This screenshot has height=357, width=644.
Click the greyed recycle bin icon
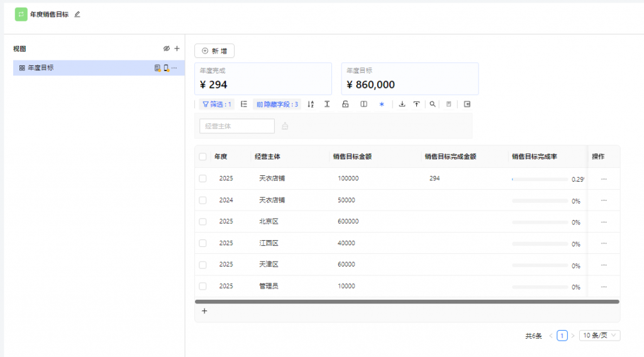[x=449, y=104]
